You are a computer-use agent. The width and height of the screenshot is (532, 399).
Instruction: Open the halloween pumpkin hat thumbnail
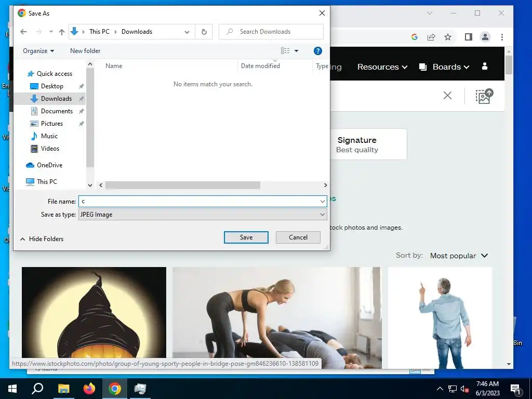point(94,312)
